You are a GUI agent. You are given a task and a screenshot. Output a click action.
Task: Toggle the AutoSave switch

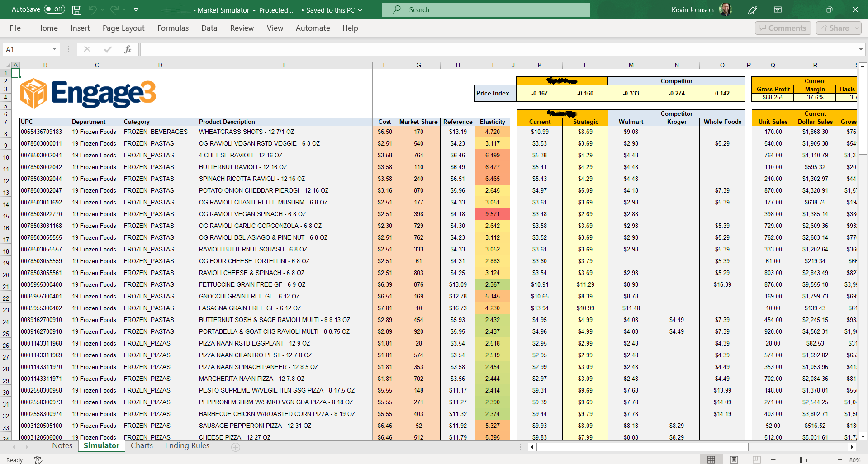tap(54, 9)
